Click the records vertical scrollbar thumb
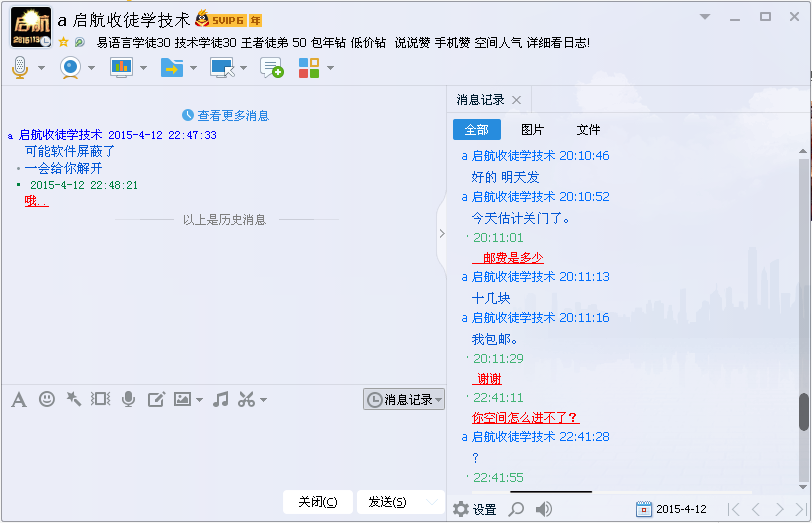The height and width of the screenshot is (523, 812). (803, 412)
